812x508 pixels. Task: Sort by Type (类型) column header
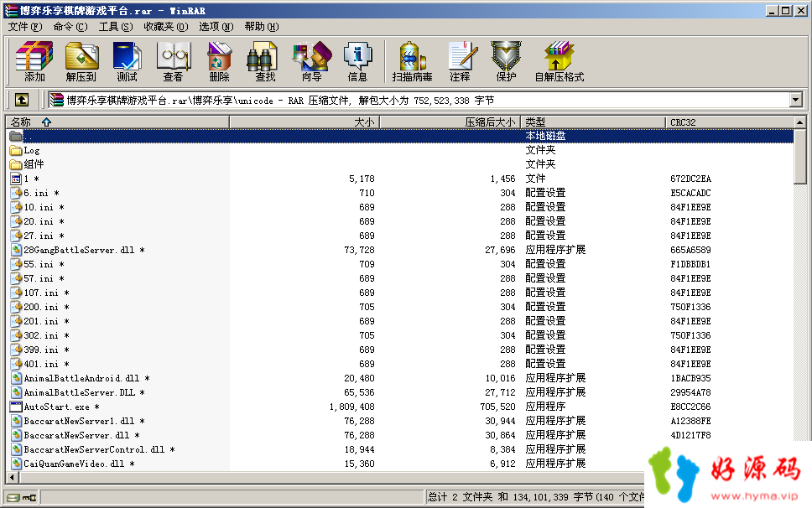pyautogui.click(x=593, y=122)
